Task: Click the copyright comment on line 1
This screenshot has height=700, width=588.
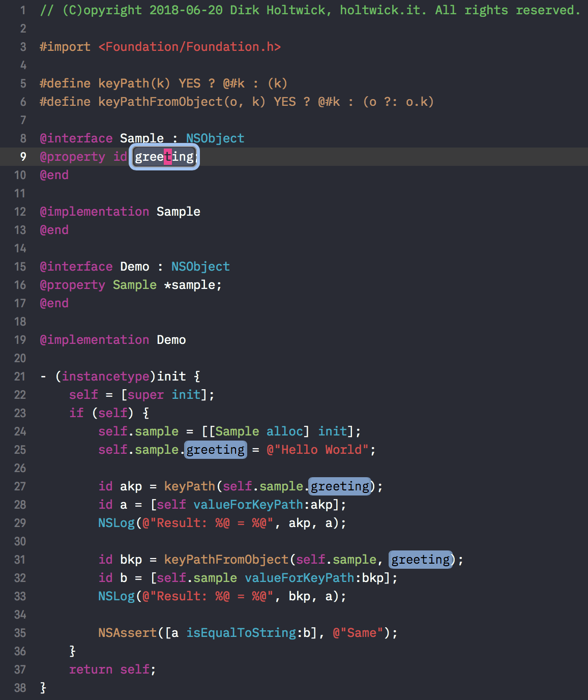Action: [309, 10]
